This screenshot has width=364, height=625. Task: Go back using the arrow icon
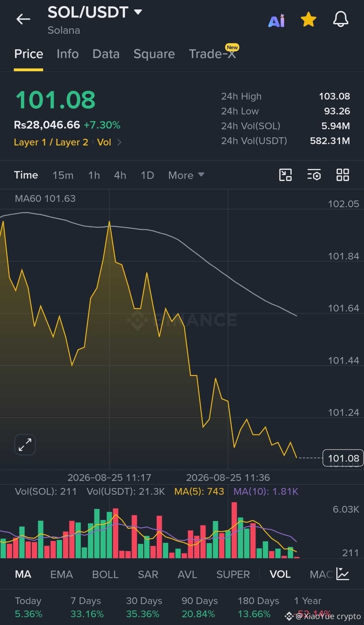pos(23,19)
